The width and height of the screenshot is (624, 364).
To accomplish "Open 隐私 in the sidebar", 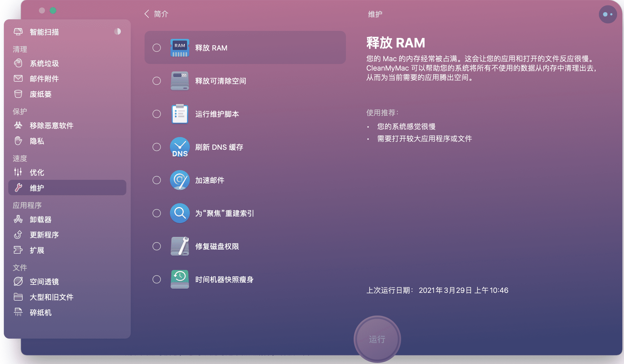I will (x=67, y=141).
